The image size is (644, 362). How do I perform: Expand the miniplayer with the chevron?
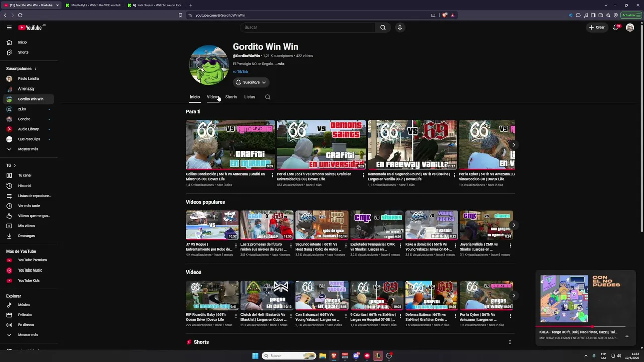click(x=627, y=336)
